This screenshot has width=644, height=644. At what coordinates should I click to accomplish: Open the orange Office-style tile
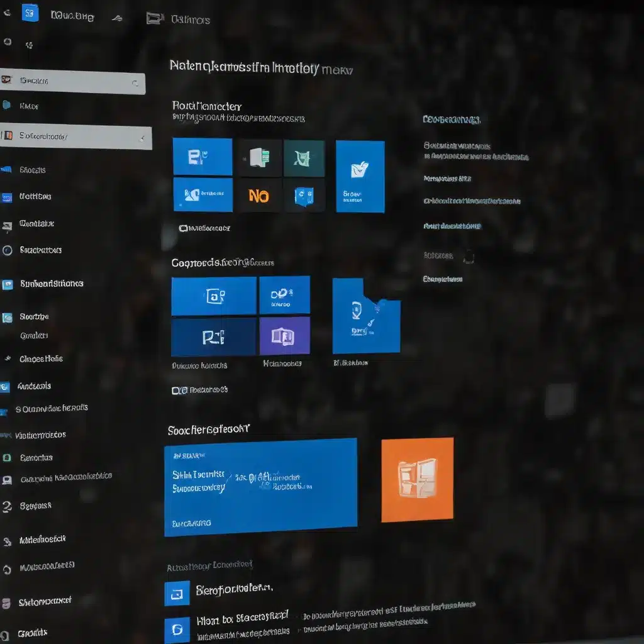pyautogui.click(x=418, y=480)
